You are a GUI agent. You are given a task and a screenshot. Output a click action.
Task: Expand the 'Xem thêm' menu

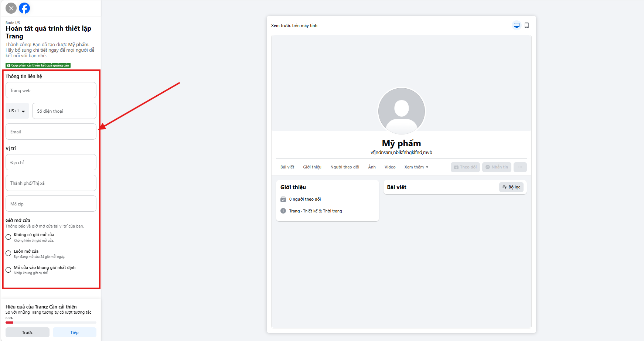[x=416, y=167]
